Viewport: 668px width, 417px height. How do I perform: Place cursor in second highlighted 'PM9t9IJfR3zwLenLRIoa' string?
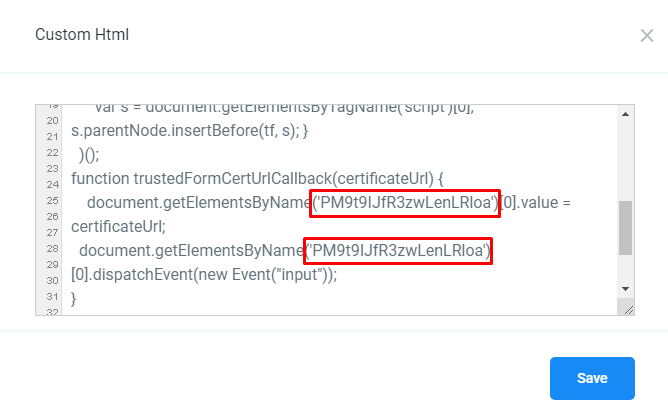(398, 251)
